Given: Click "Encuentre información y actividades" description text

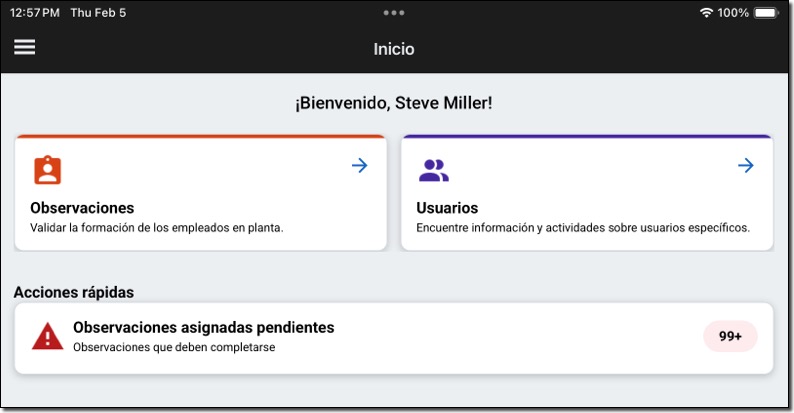Looking at the screenshot, I should [x=583, y=228].
